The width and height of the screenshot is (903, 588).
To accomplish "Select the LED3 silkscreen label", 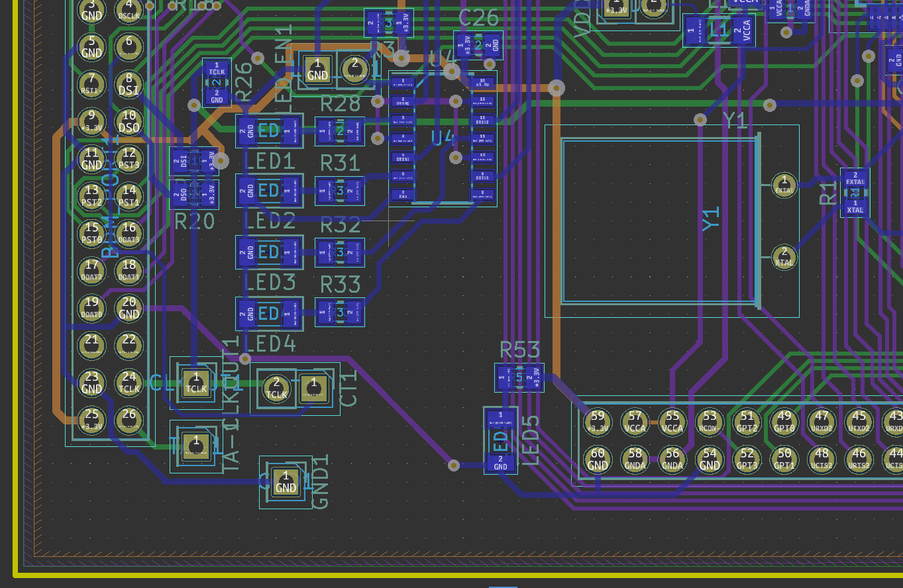I will click(x=269, y=282).
